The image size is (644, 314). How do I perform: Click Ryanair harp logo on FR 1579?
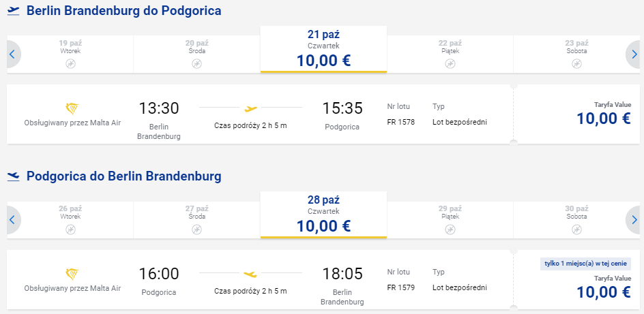point(72,274)
